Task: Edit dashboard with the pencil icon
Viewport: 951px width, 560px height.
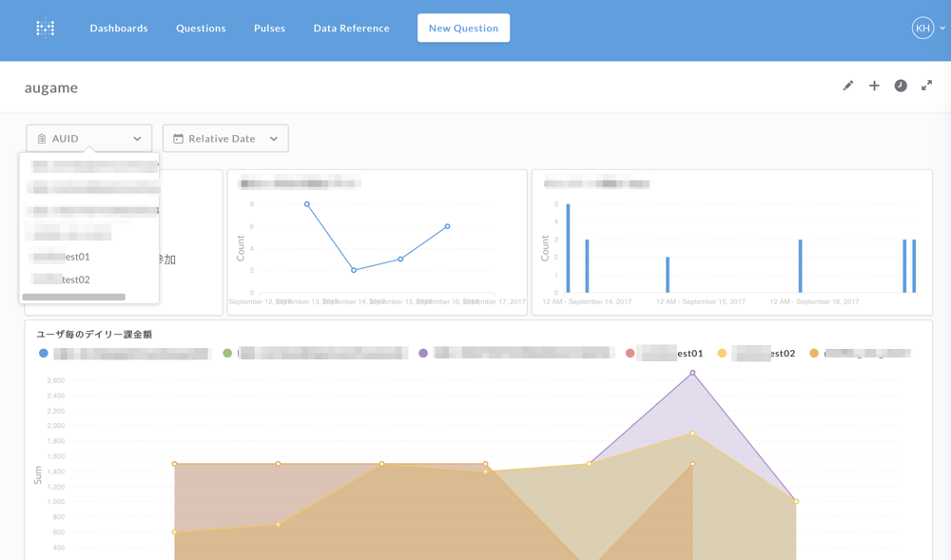Action: coord(848,86)
